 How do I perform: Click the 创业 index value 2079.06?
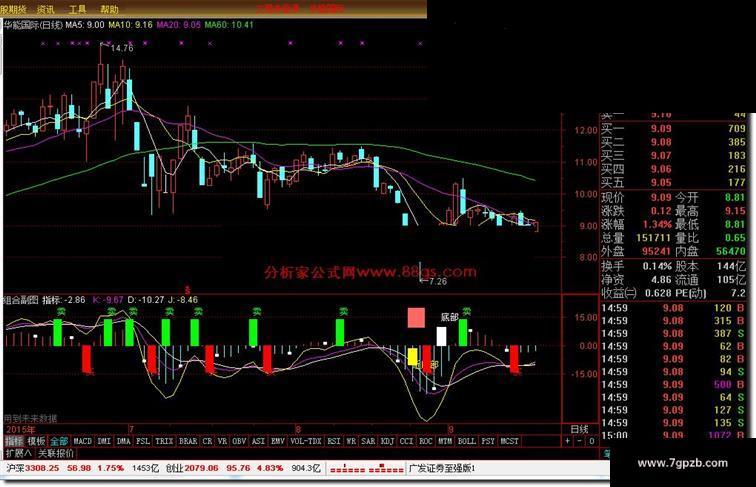coord(202,468)
